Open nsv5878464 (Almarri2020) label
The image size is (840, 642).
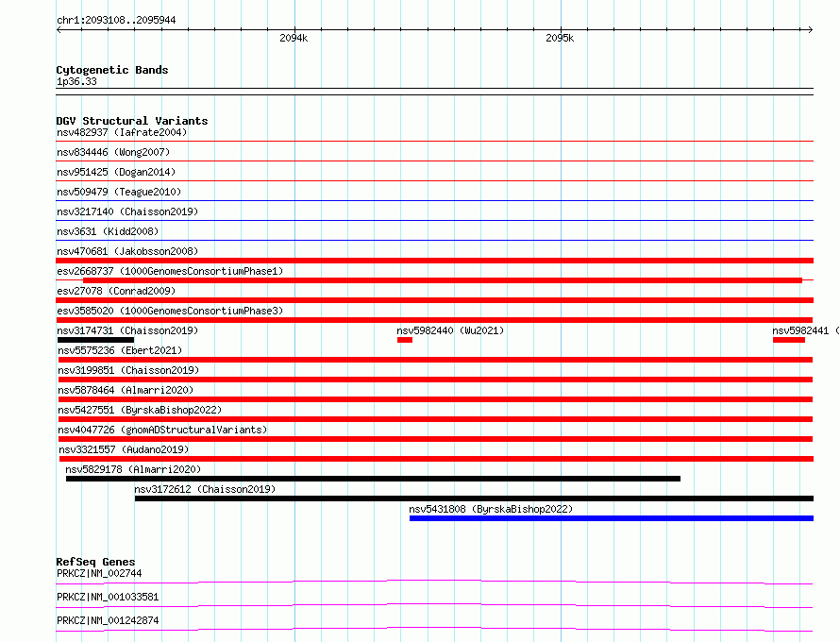[x=126, y=390]
